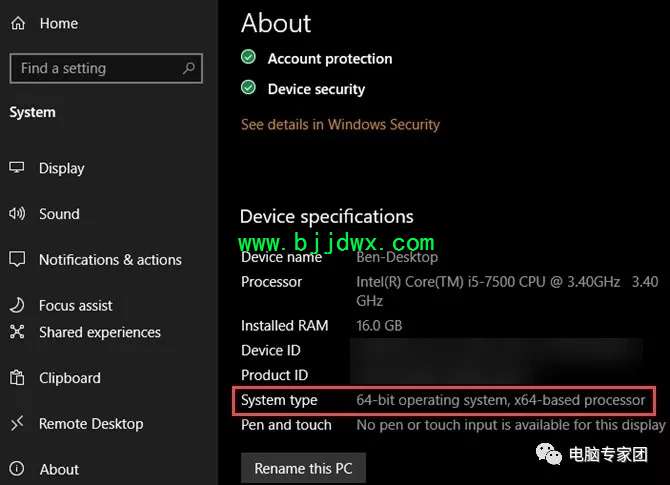Focus the Find a setting search box
Image resolution: width=670 pixels, height=485 pixels.
click(106, 68)
